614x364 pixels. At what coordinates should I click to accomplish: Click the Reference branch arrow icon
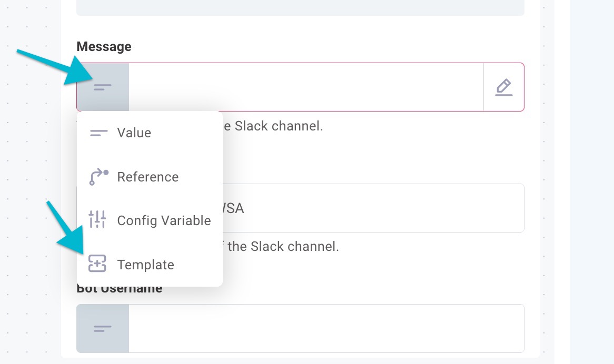[98, 177]
